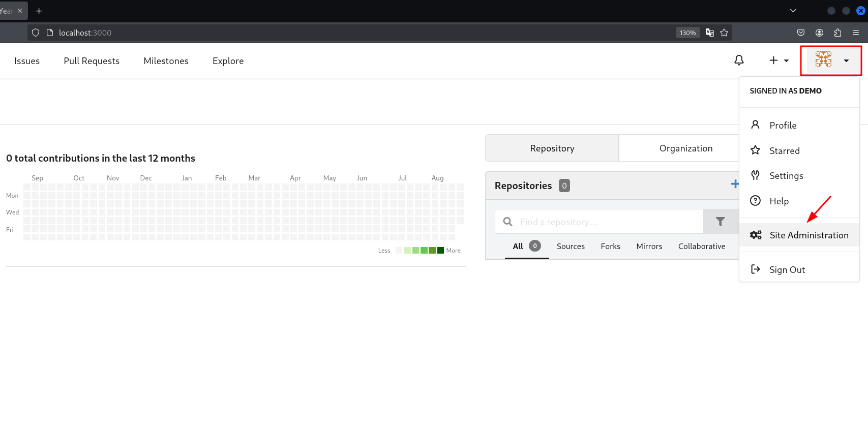This screenshot has width=868, height=431.
Task: Select Site Administration from user menu
Action: click(x=809, y=235)
